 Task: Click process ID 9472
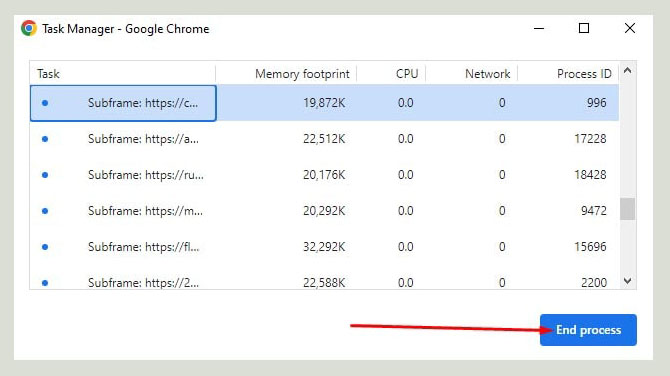coord(594,211)
